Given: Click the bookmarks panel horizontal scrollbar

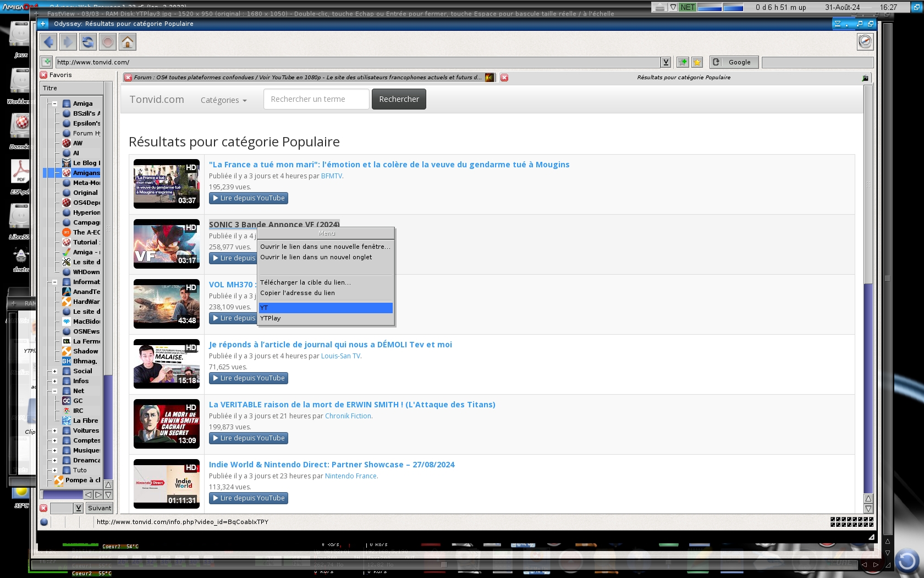Looking at the screenshot, I should 62,495.
